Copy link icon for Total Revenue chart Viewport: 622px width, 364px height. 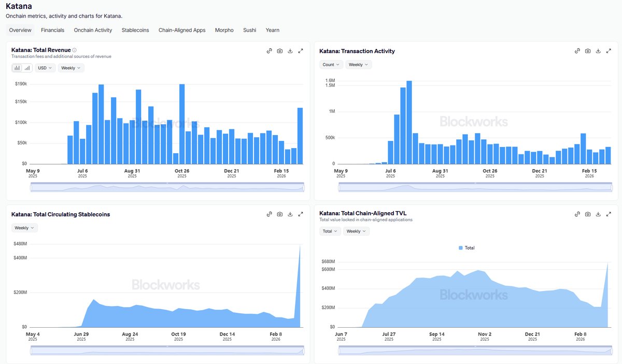[270, 51]
